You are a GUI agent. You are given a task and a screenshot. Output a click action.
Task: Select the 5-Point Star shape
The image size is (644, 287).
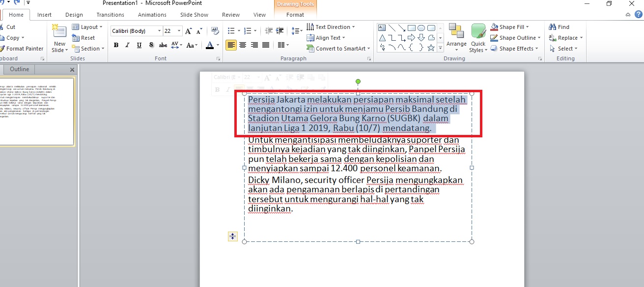[431, 48]
